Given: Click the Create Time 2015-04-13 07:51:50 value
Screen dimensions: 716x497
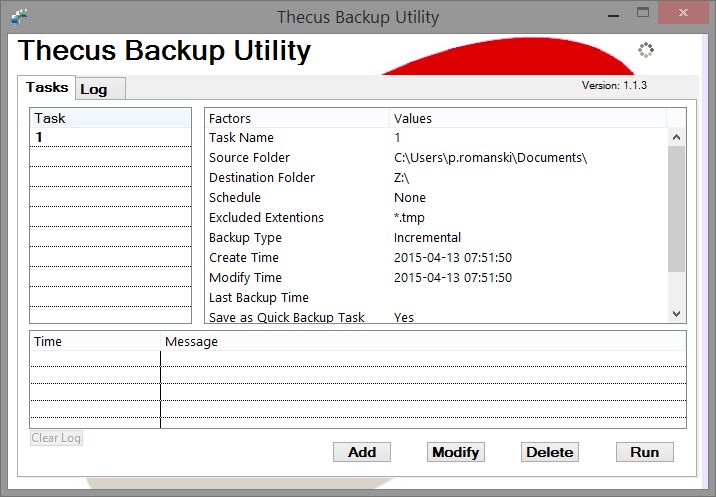Looking at the screenshot, I should [453, 258].
